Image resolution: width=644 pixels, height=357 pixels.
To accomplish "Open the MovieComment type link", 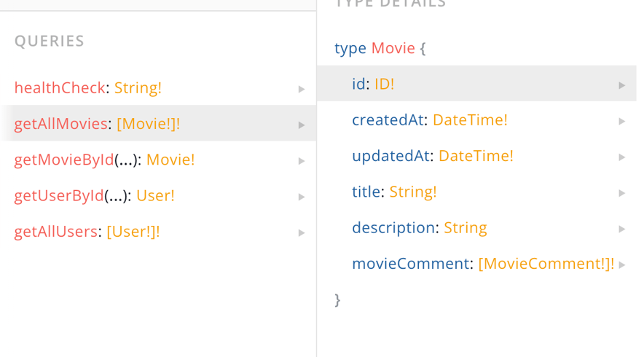I will point(546,264).
